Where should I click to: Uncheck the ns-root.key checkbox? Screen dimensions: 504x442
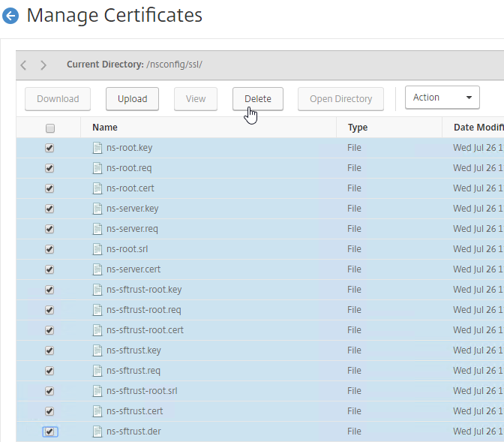(x=49, y=148)
